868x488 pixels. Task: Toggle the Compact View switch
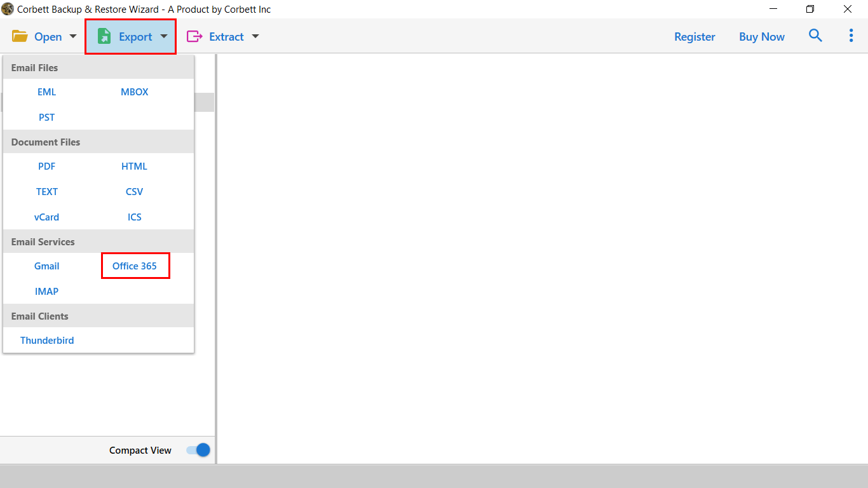point(198,450)
